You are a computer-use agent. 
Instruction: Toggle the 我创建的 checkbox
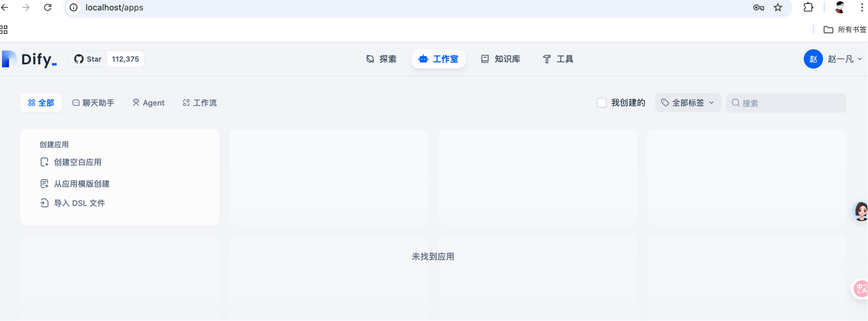tap(601, 103)
